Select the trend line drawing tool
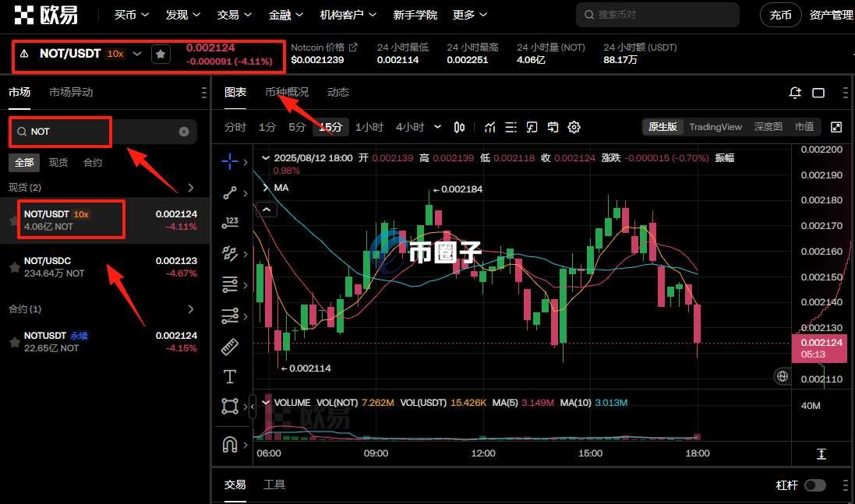The height and width of the screenshot is (504, 855). point(230,192)
